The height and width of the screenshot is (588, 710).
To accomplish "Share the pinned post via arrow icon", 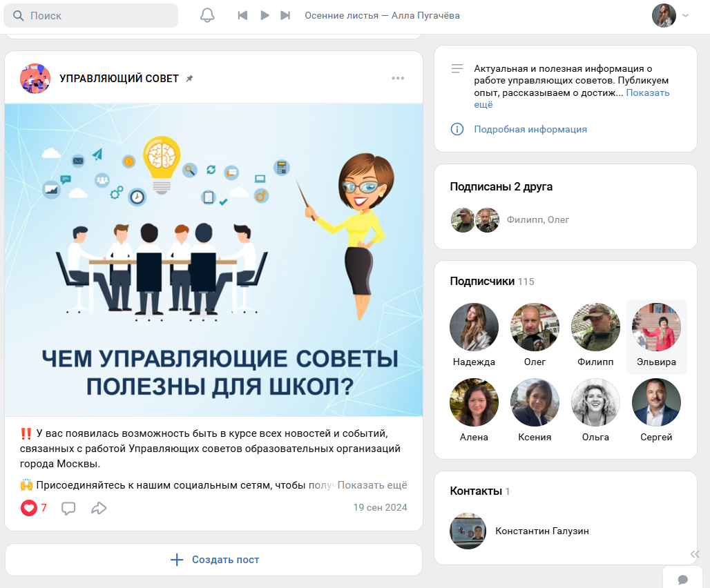I will pyautogui.click(x=99, y=508).
